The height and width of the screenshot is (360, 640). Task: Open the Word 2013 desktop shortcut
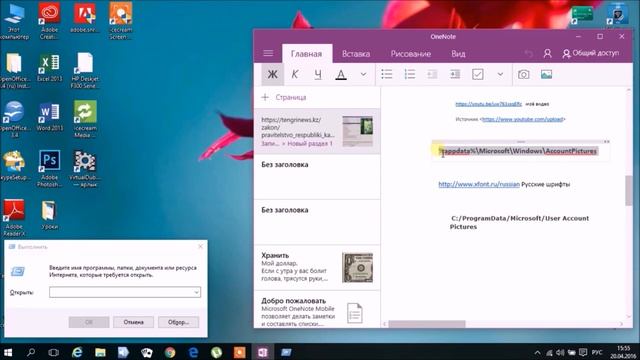click(x=49, y=117)
